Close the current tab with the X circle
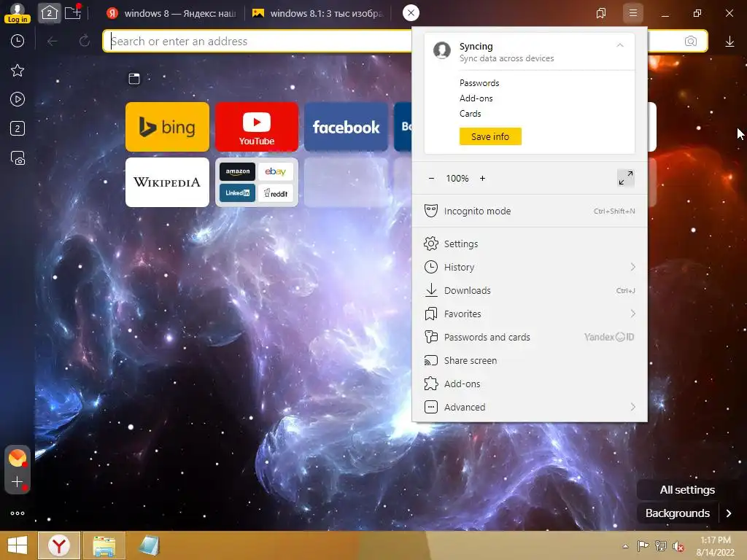 (x=411, y=13)
